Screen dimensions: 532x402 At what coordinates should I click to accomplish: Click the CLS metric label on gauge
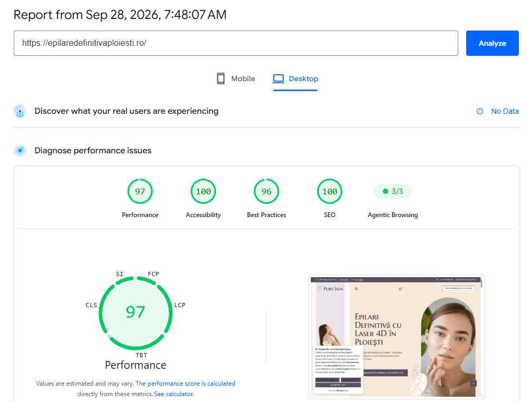[x=91, y=305]
